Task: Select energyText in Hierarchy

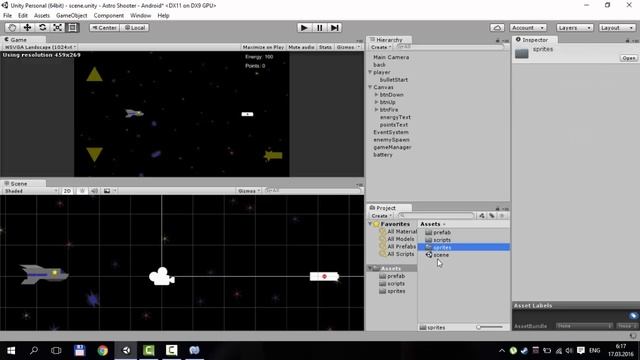Action: pyautogui.click(x=395, y=117)
